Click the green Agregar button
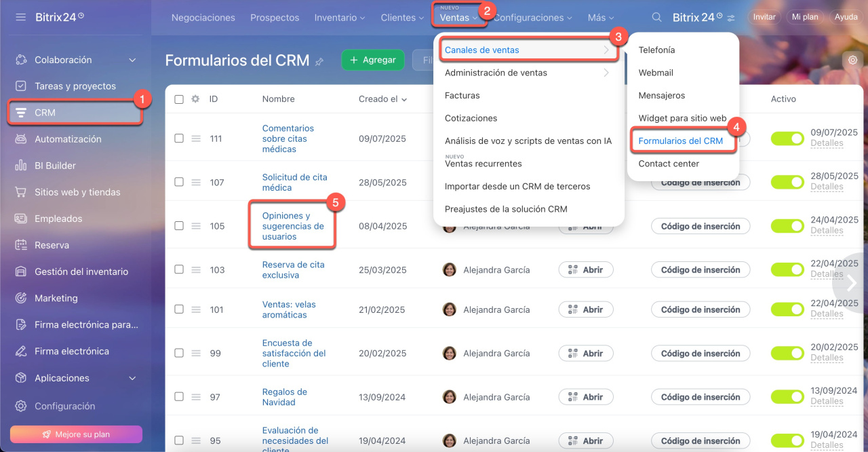Screen dimensions: 868x452 (x=373, y=60)
